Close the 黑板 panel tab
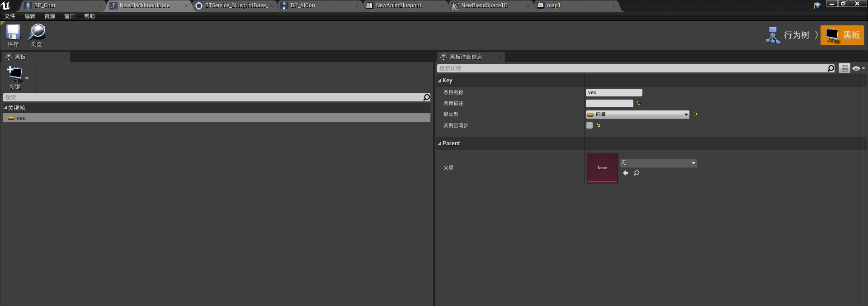This screenshot has height=306, width=868. click(64, 57)
